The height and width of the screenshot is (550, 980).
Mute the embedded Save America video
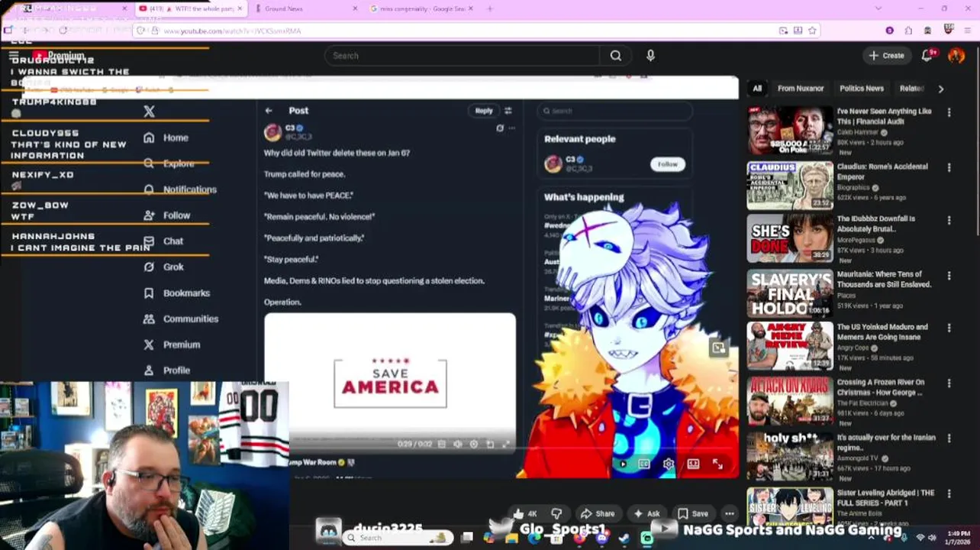458,444
